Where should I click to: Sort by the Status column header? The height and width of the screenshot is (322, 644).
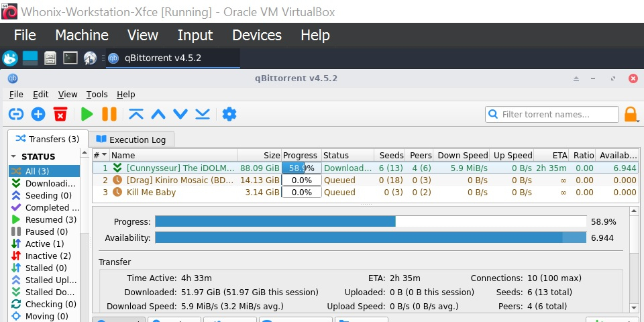coord(347,155)
